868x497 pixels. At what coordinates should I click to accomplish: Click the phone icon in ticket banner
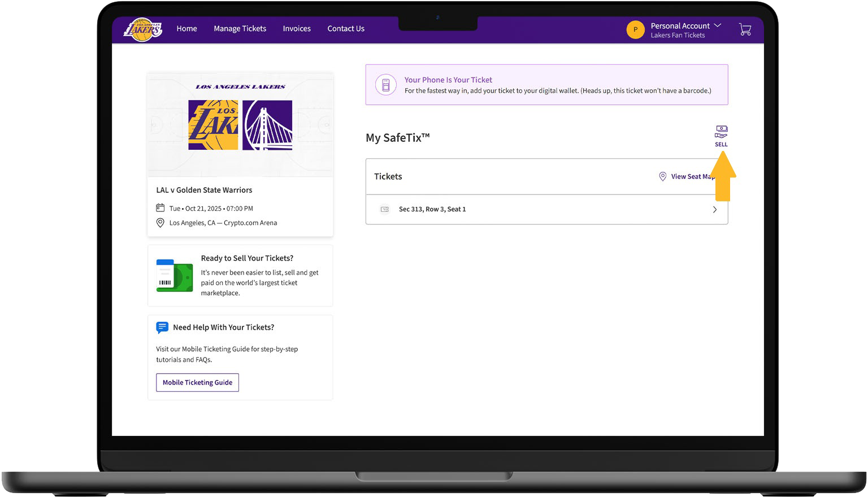(x=386, y=85)
